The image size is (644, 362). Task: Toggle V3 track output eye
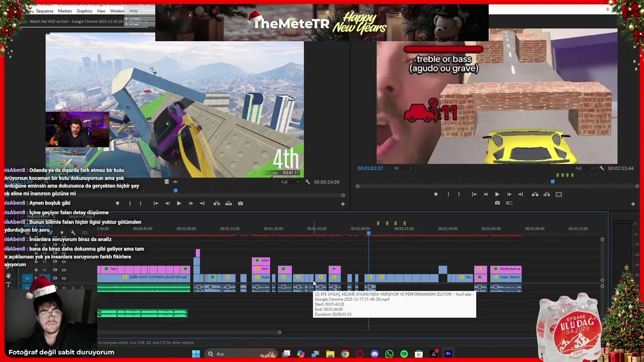tap(63, 262)
